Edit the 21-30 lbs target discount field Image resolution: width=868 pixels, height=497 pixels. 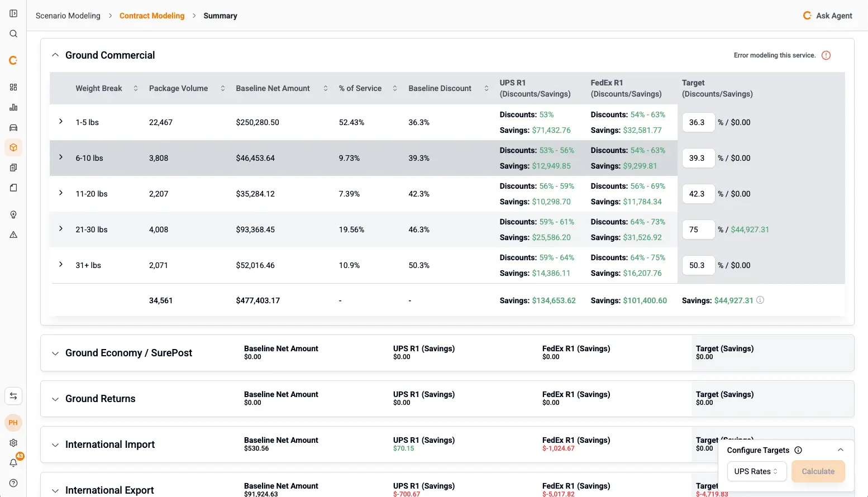[x=698, y=230]
